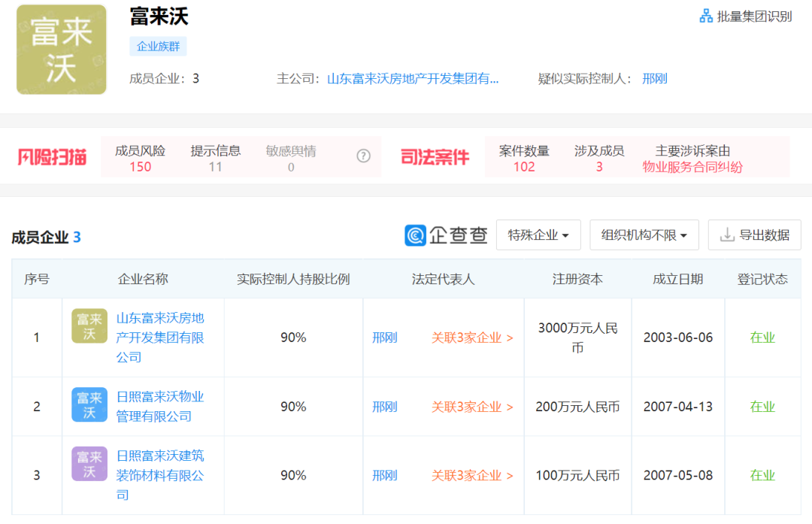The image size is (812, 524).
Task: Click the 企查查 logo icon
Action: 415,235
